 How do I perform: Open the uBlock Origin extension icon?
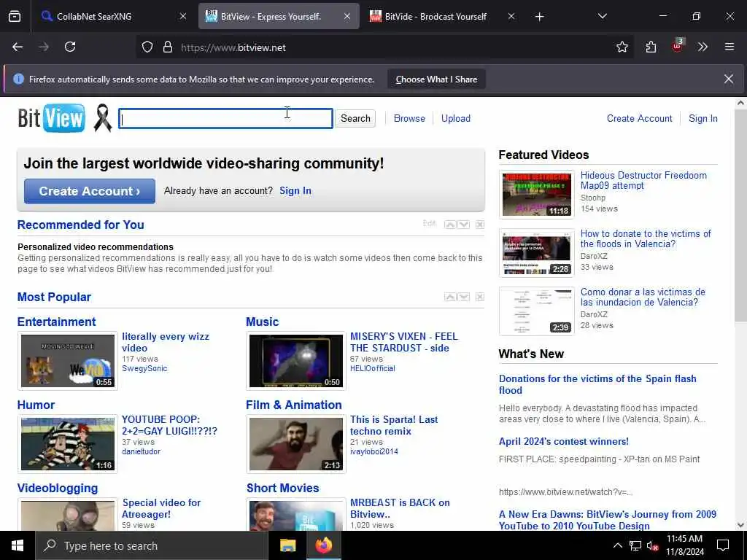point(678,45)
